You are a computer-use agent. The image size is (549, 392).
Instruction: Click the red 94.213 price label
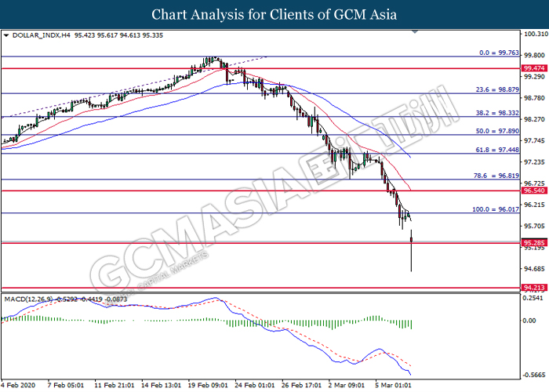click(x=534, y=288)
